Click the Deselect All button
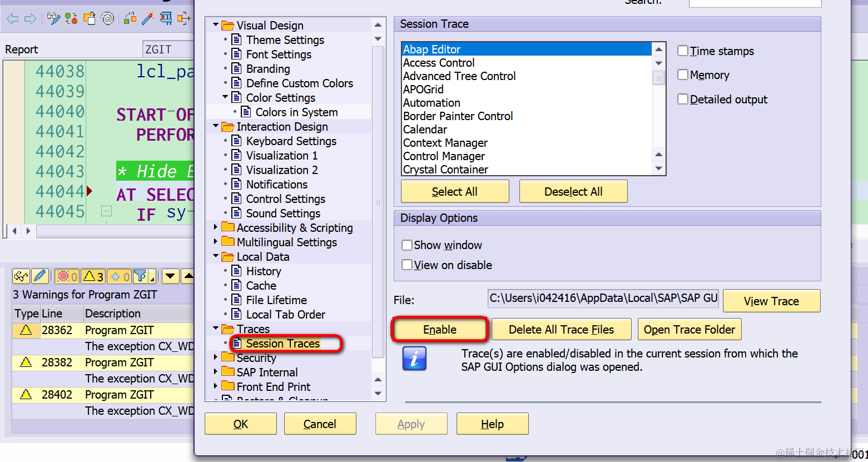 [x=573, y=192]
